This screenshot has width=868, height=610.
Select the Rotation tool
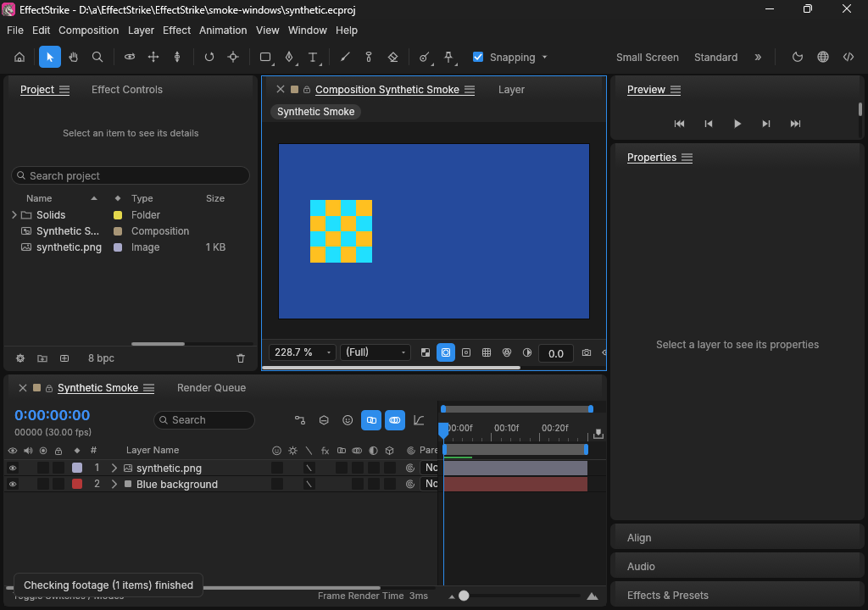[x=209, y=57]
